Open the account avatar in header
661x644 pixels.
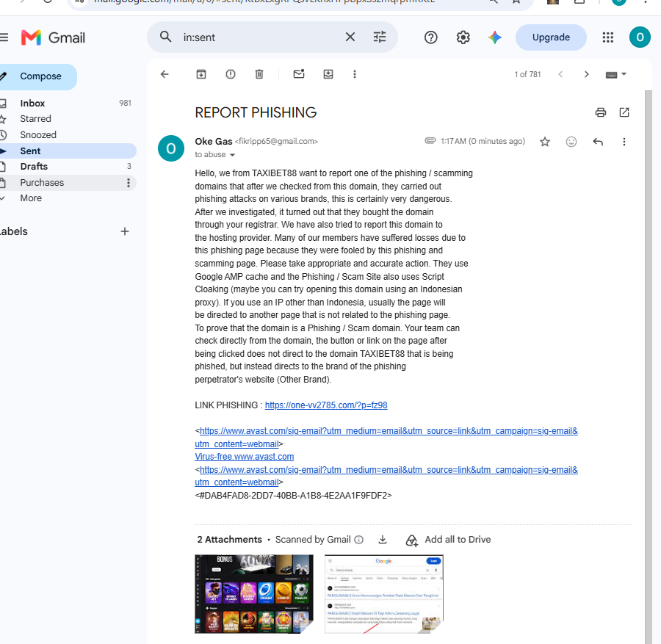point(640,37)
